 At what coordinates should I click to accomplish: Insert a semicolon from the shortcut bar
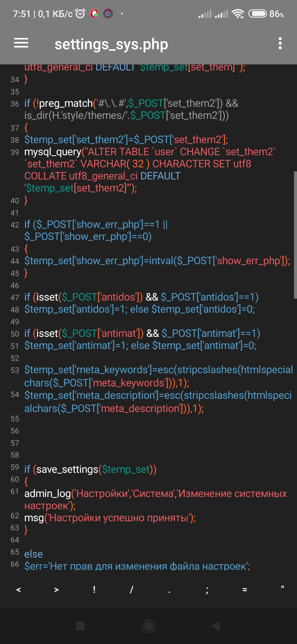[x=207, y=590]
